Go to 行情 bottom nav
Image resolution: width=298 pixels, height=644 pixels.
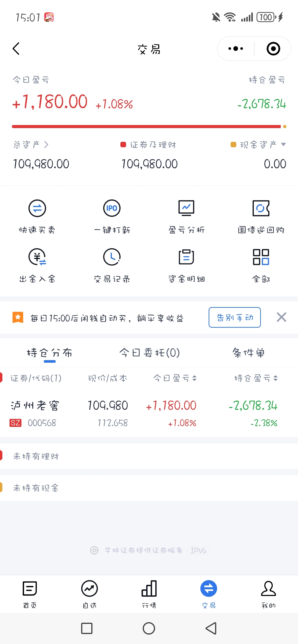click(x=149, y=594)
